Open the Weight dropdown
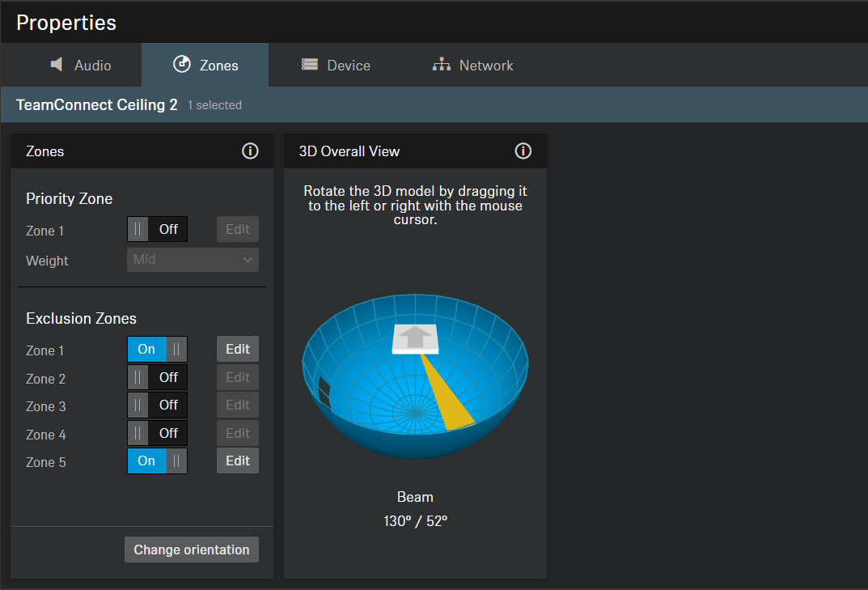Image resolution: width=868 pixels, height=590 pixels. (x=193, y=260)
